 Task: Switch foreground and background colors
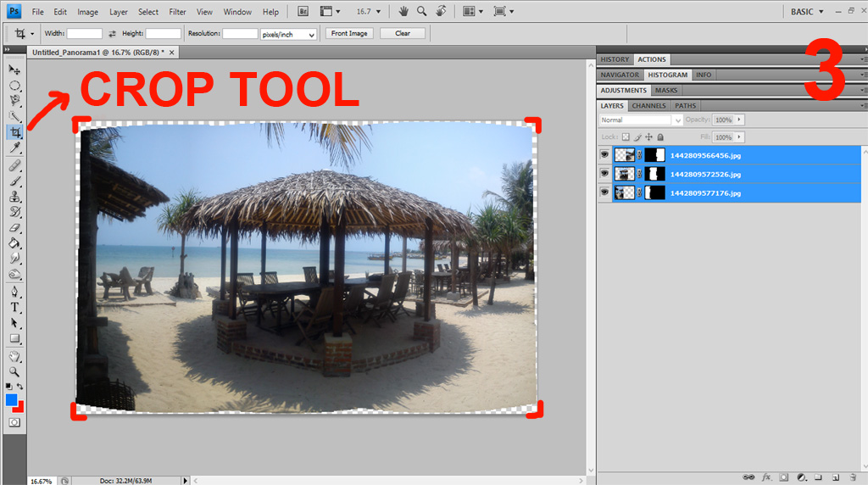click(x=20, y=386)
